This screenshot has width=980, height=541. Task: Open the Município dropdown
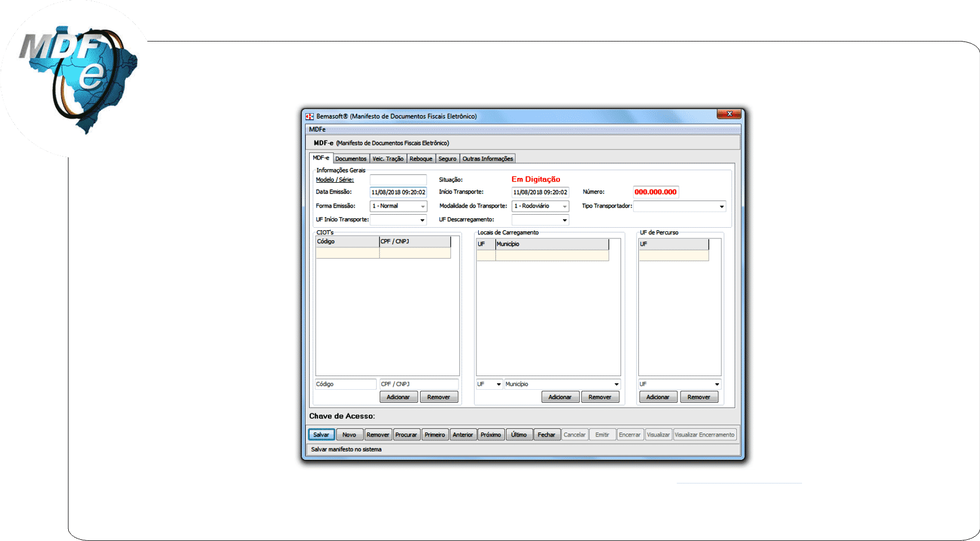click(562, 384)
